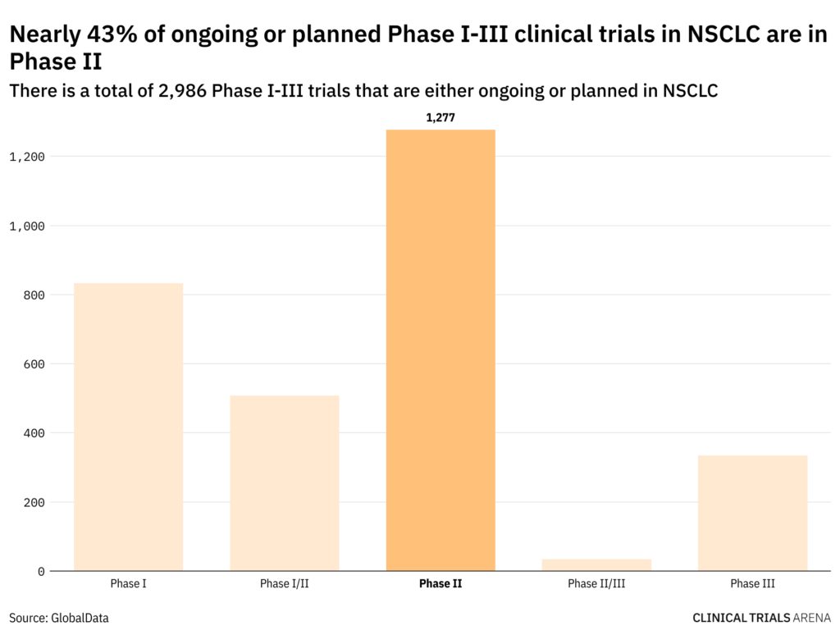
Task: Click the Phase I/II bar
Action: [284, 482]
